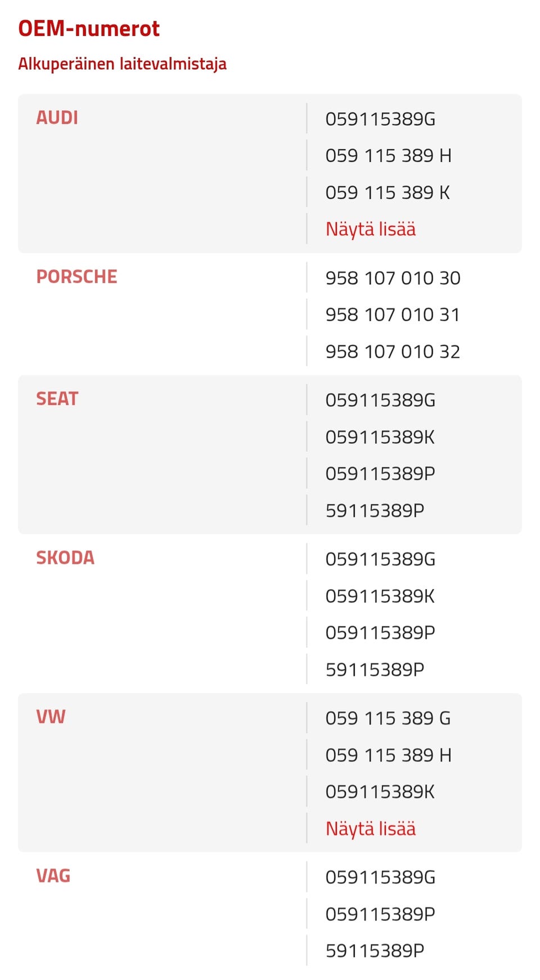540x980 pixels.
Task: Open Porsche number 958 107 010 32
Action: tap(393, 352)
